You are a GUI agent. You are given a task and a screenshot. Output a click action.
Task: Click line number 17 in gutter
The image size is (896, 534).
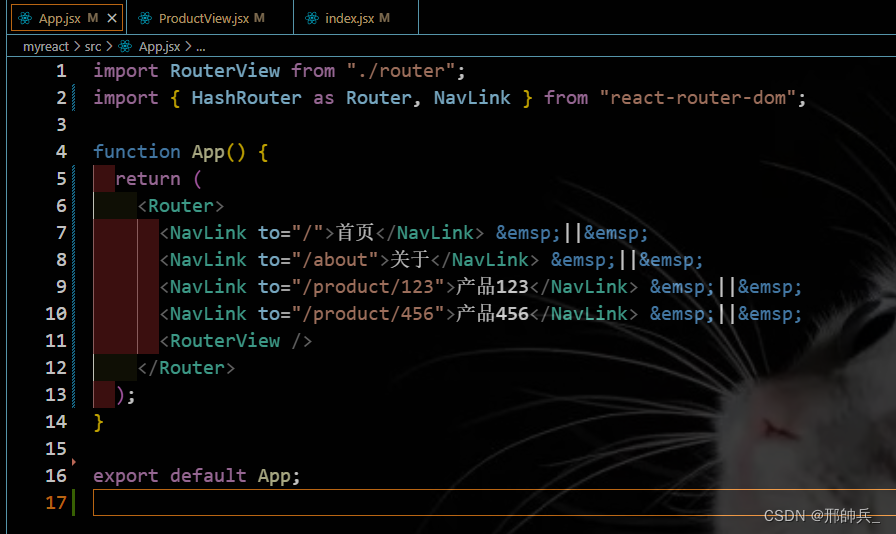(56, 503)
